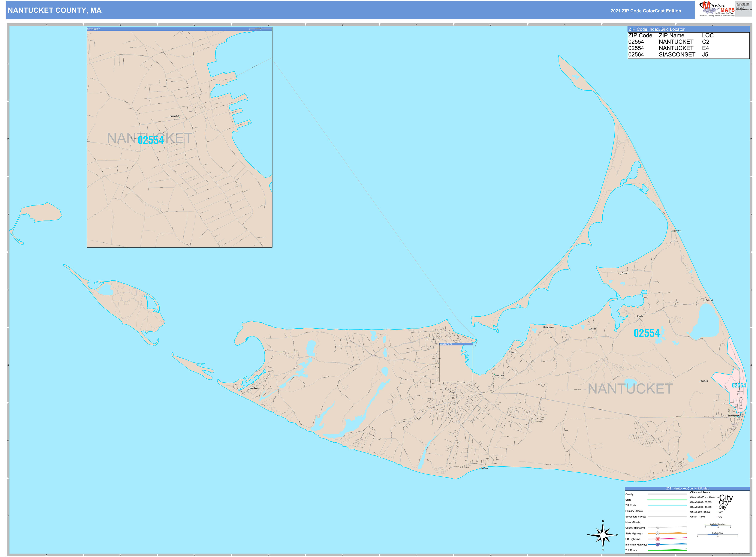This screenshot has width=756, height=557.
Task: Click the Scale in Miles bar
Action: 718,535
